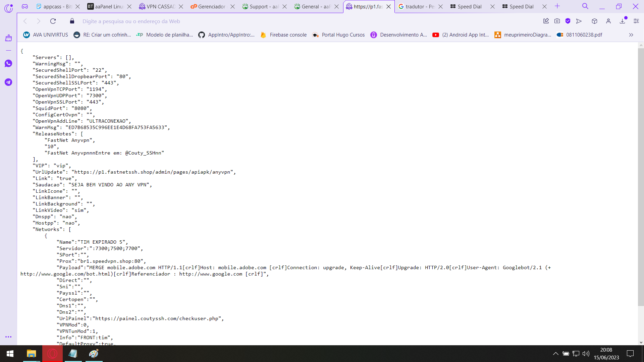This screenshot has height=362, width=644.
Task: Open sidebar three-dots more menu
Action: (8, 337)
